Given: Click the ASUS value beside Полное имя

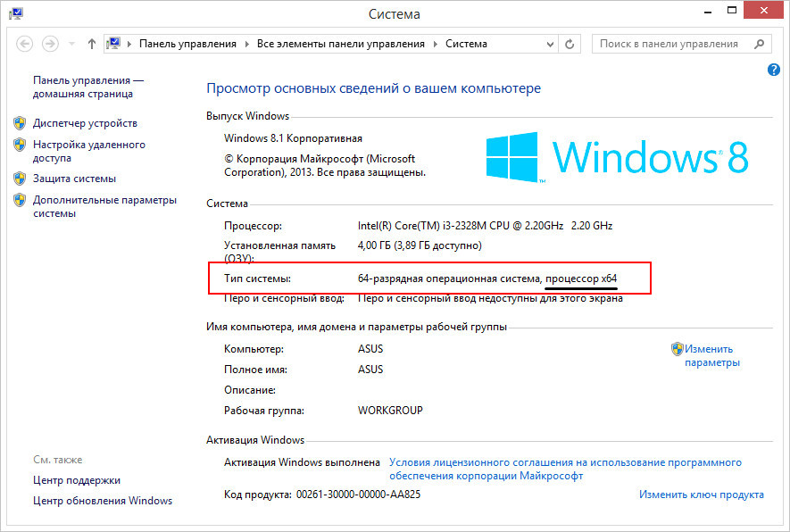Looking at the screenshot, I should click(370, 370).
